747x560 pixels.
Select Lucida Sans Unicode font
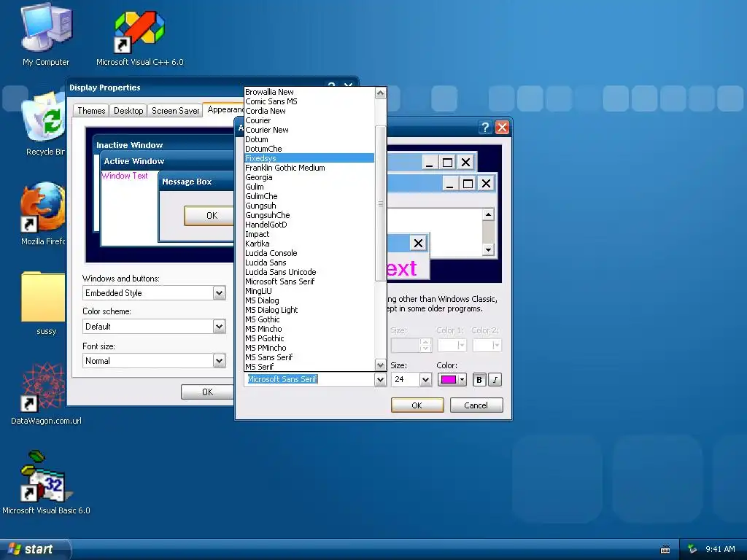(x=309, y=272)
